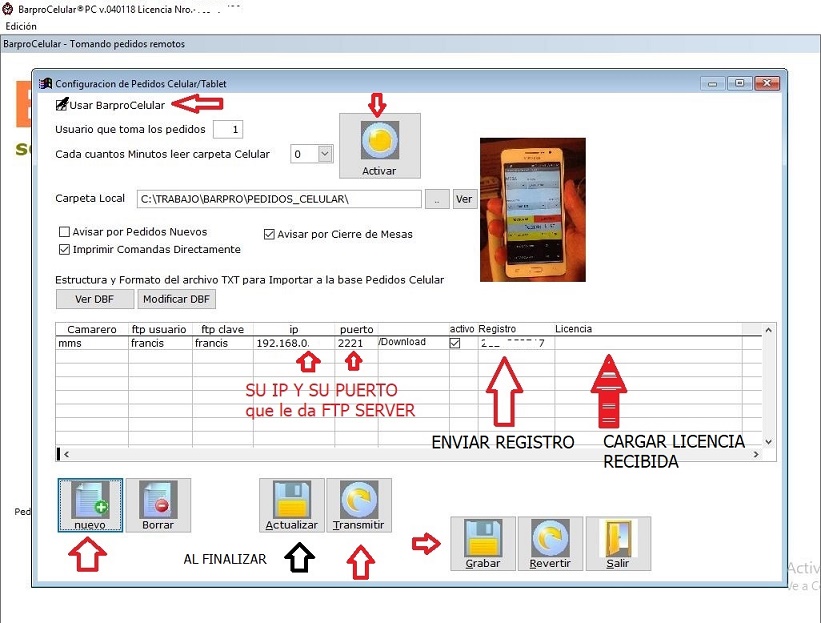The height and width of the screenshot is (623, 821).
Task: Open the Edición menu
Action: 21,26
